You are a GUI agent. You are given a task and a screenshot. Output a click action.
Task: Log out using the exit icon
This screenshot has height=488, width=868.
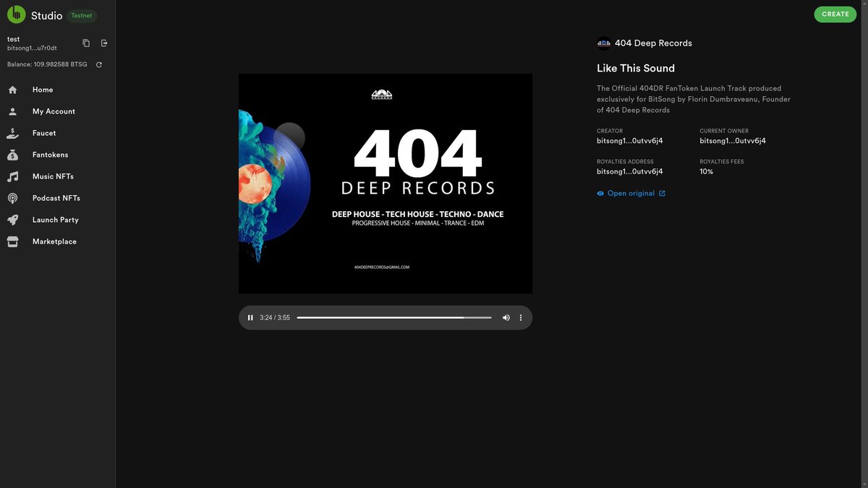(x=104, y=43)
